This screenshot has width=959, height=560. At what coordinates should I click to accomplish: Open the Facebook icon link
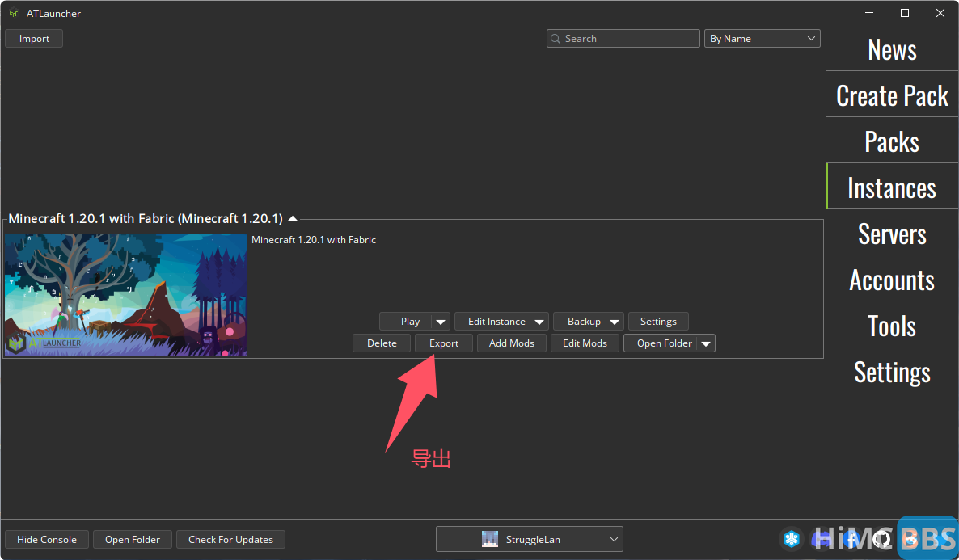tap(851, 539)
